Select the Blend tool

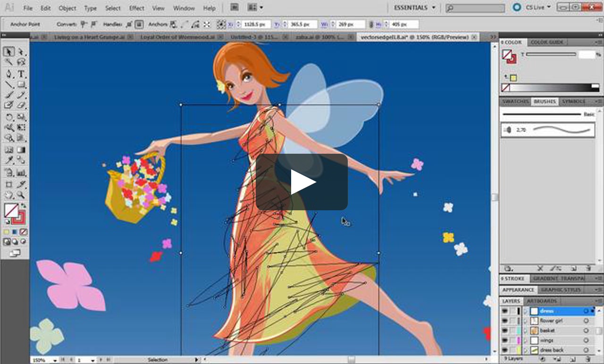[21, 160]
